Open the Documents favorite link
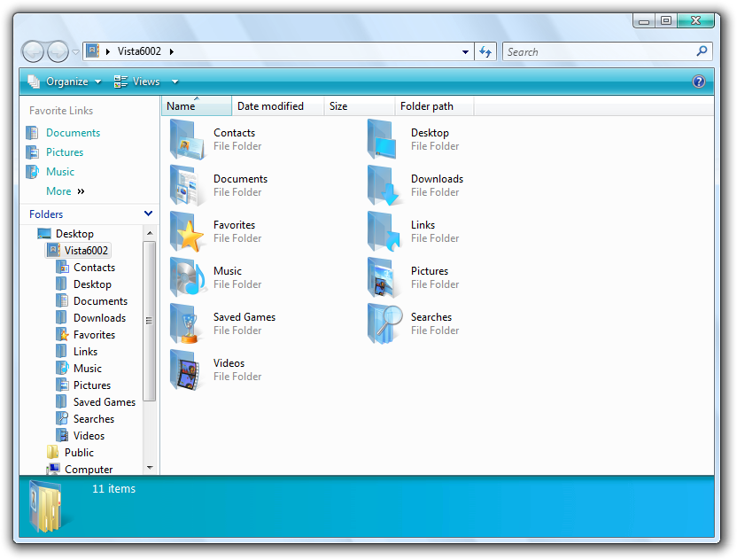The image size is (737, 560). pos(73,133)
